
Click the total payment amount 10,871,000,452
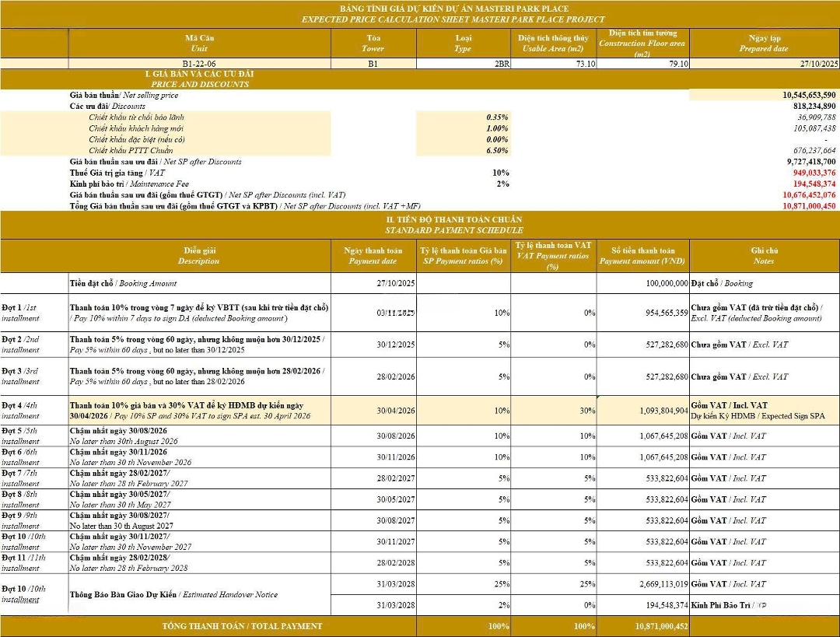660,626
